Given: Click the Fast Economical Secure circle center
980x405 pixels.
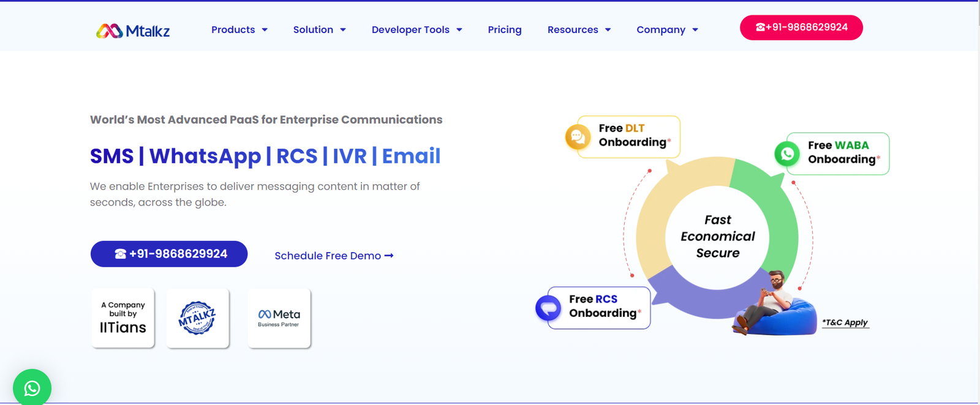Looking at the screenshot, I should pos(717,236).
